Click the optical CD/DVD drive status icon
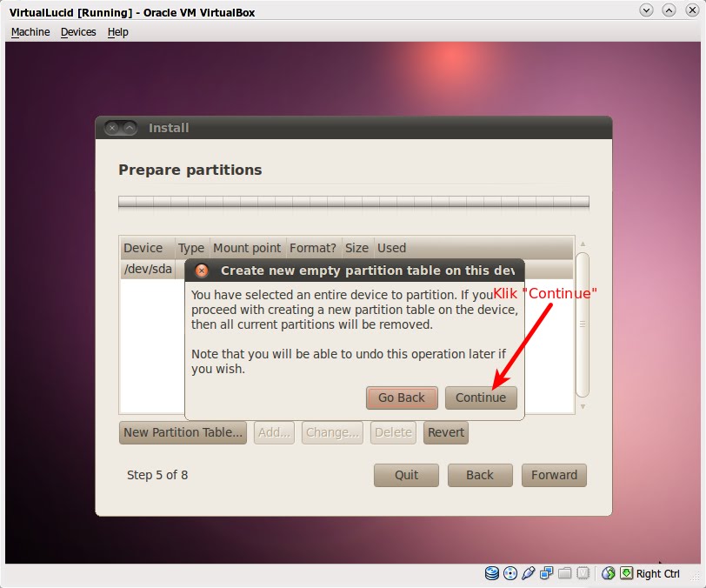The width and height of the screenshot is (706, 588). click(510, 573)
